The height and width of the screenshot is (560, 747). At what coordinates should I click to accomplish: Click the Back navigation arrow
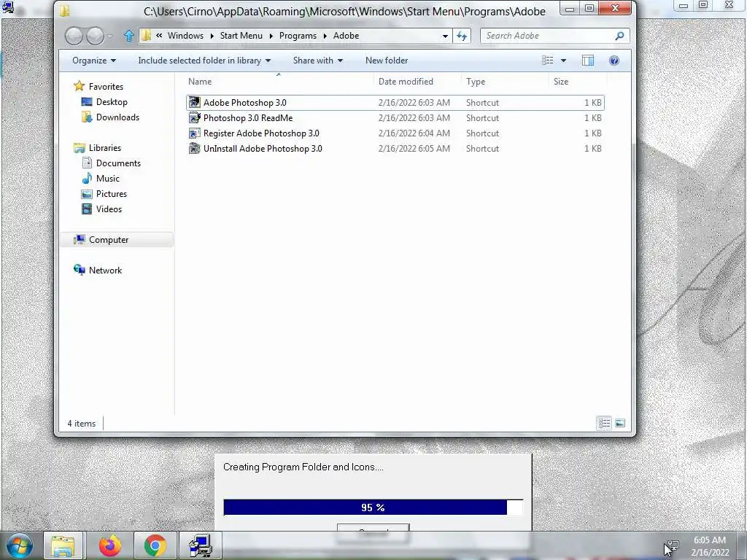(74, 36)
